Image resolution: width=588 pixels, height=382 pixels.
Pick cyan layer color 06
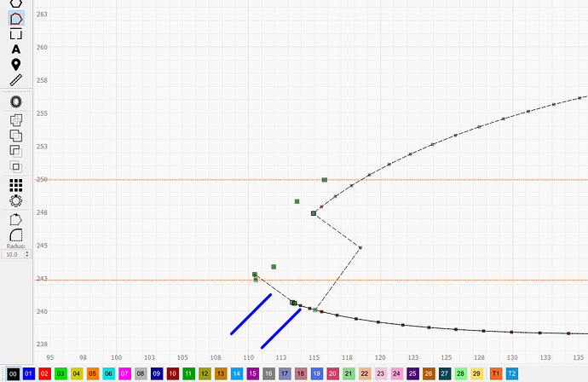tap(108, 373)
